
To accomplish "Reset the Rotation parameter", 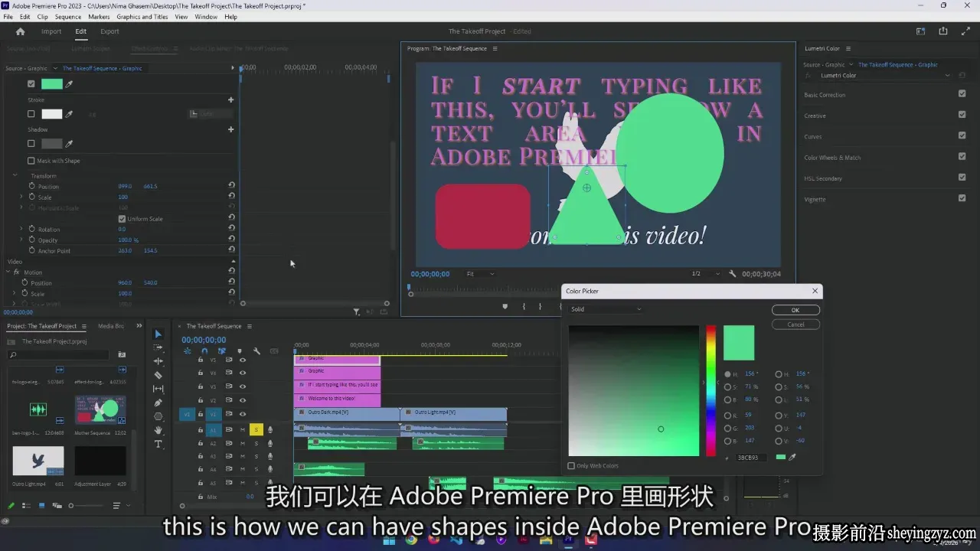I will 231,229.
